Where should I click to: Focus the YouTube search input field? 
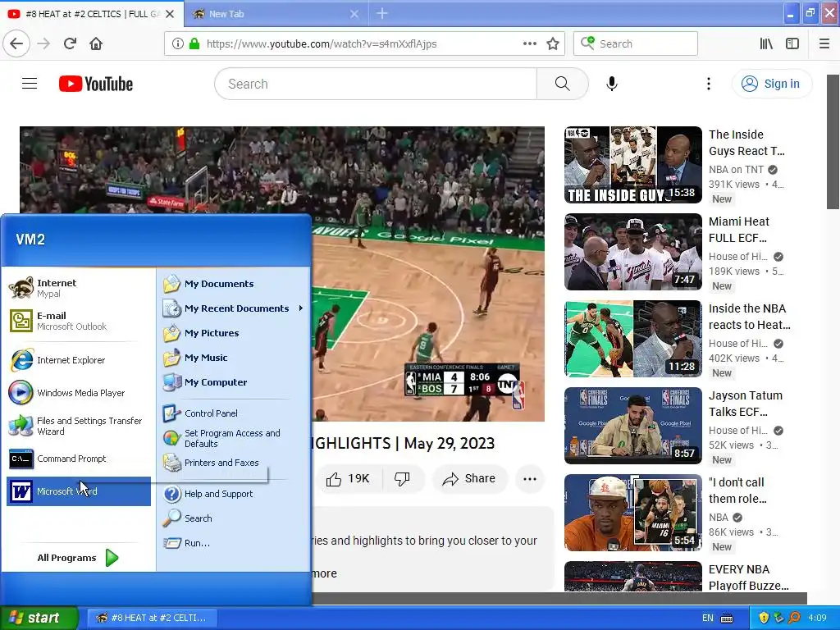(x=376, y=84)
